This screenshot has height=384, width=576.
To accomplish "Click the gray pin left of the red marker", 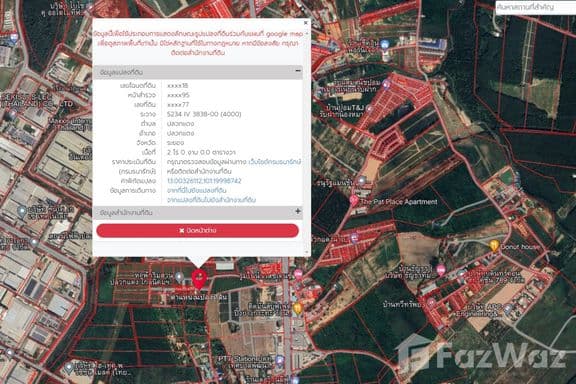I will [179, 277].
